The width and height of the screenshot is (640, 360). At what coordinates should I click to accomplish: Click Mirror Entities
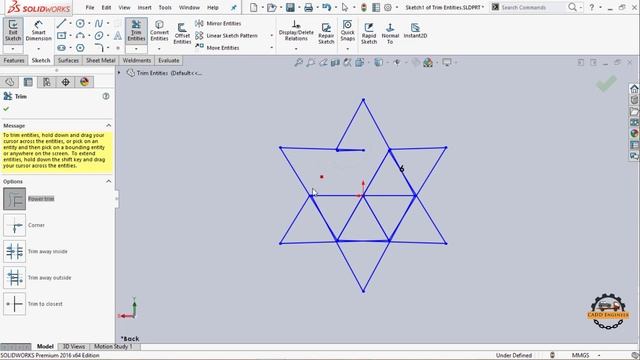[x=218, y=23]
